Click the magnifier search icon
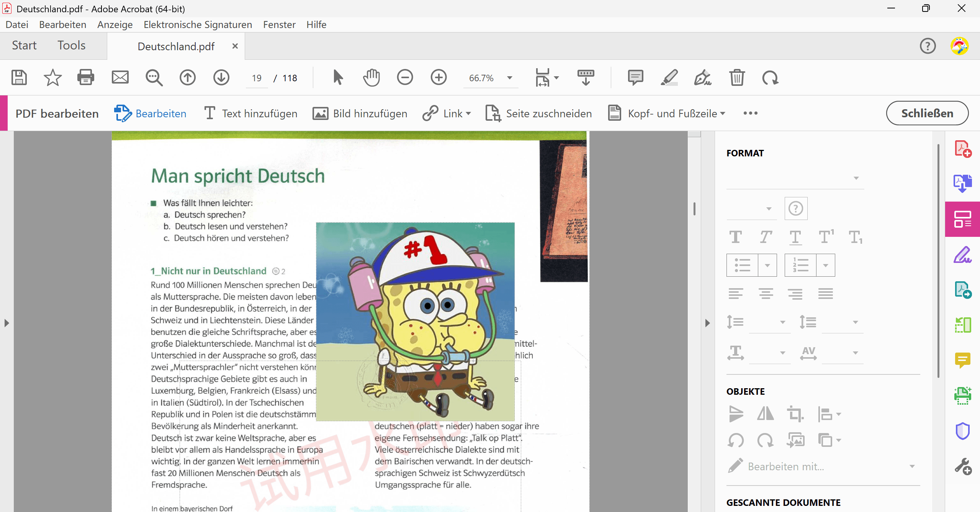980x512 pixels. (154, 78)
